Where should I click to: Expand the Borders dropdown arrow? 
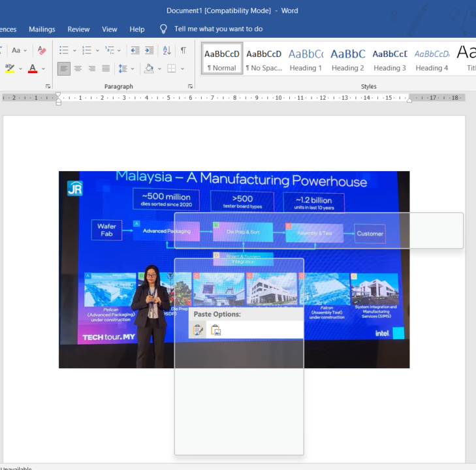(x=181, y=69)
